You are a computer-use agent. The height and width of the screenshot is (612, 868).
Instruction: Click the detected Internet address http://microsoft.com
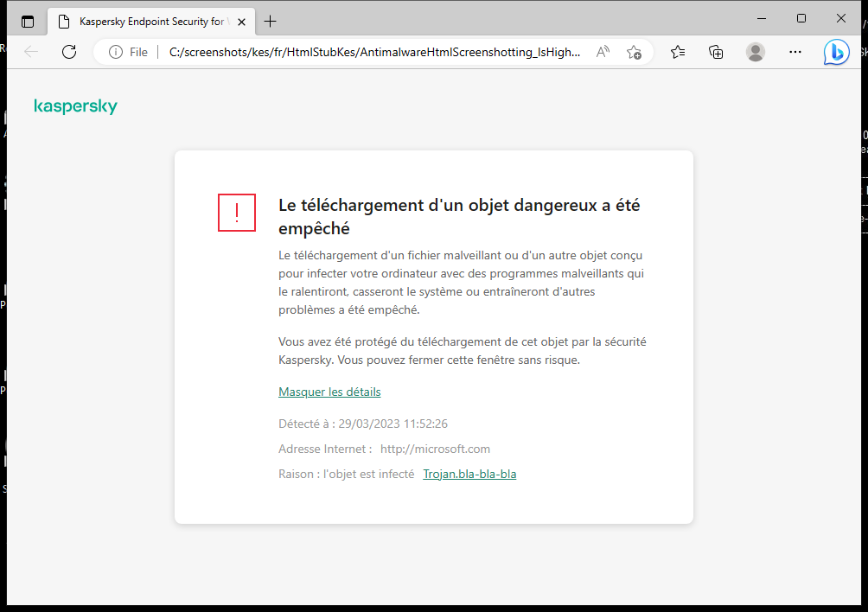tap(435, 449)
